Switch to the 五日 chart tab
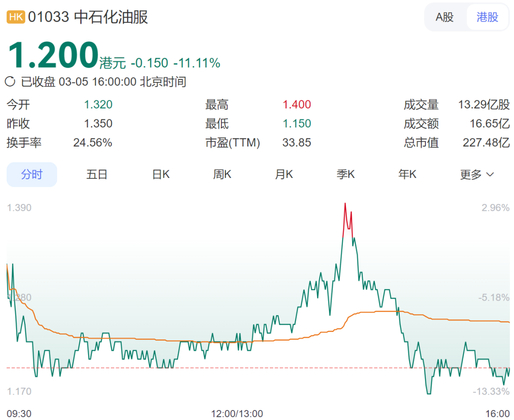The width and height of the screenshot is (514, 420). (97, 175)
